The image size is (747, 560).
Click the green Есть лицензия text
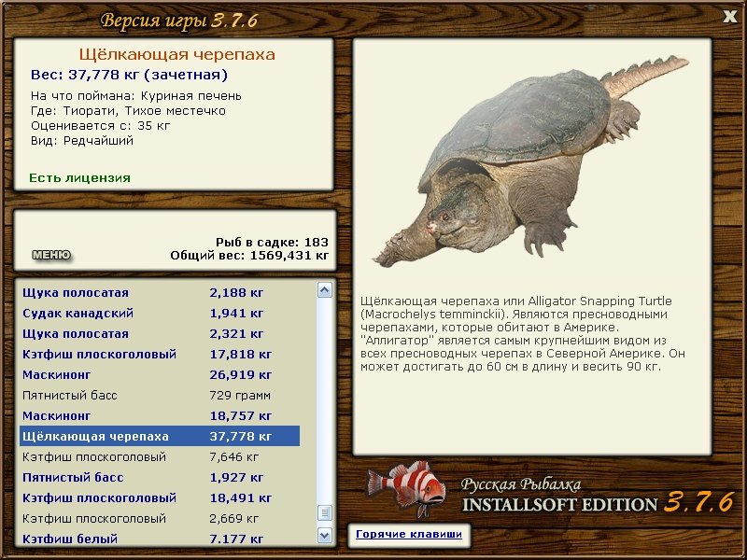(x=79, y=177)
